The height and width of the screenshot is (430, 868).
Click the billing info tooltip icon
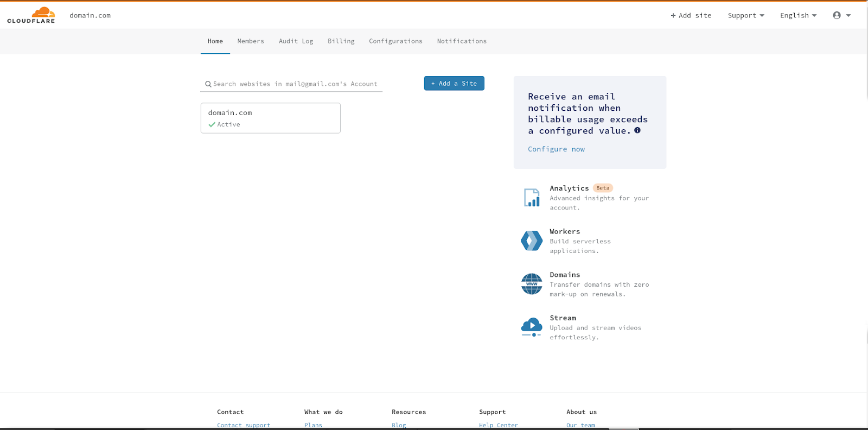pos(637,130)
